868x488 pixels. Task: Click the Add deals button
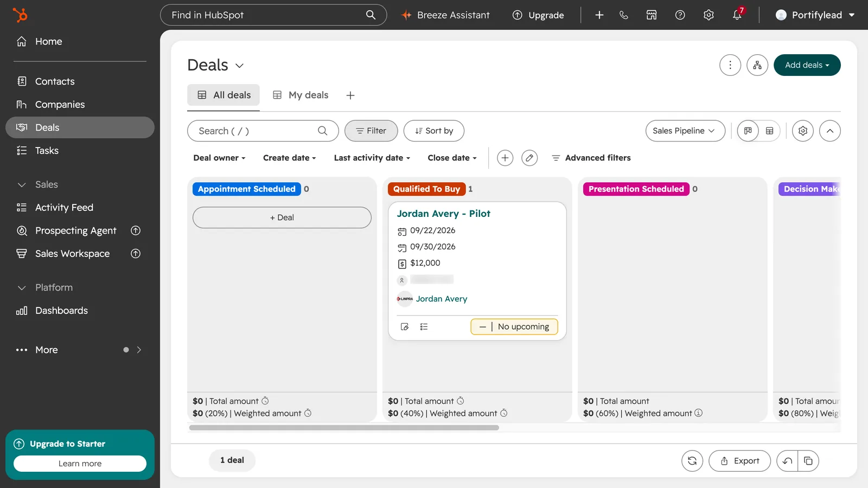tap(807, 65)
